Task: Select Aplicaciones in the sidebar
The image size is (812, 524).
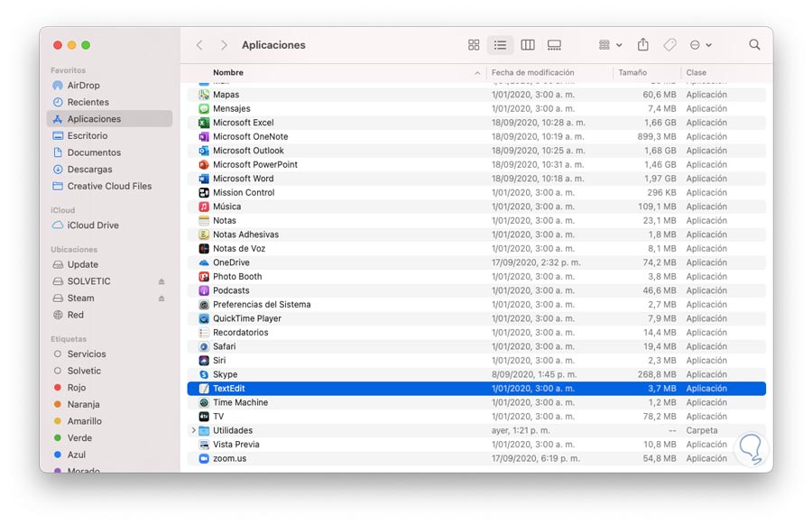Action: 110,118
